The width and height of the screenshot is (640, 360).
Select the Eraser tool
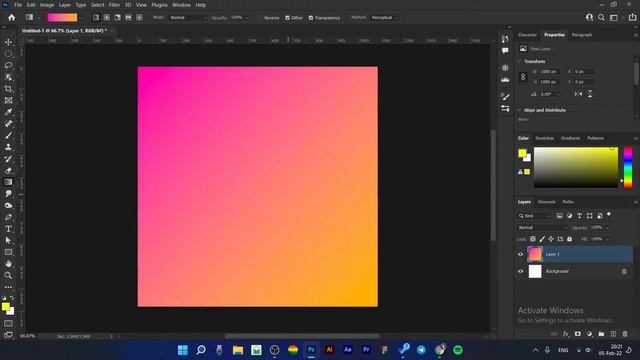point(8,171)
